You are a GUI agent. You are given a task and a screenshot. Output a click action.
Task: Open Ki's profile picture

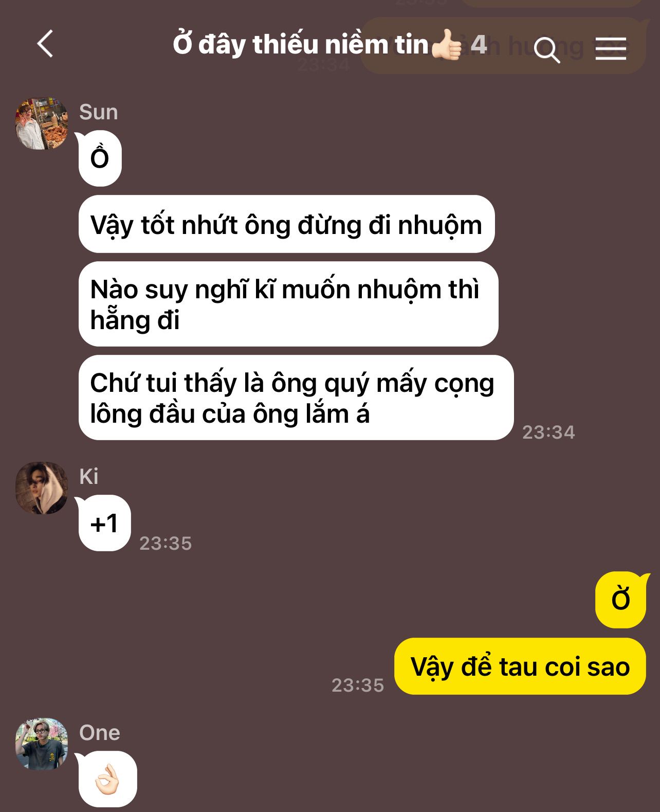tap(42, 488)
